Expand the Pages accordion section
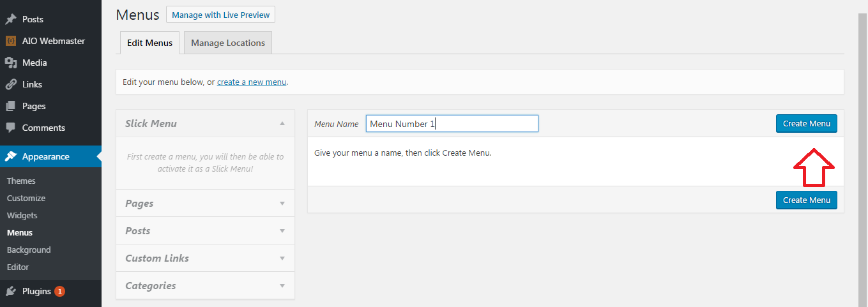Viewport: 868px width, 307px height. coord(205,203)
